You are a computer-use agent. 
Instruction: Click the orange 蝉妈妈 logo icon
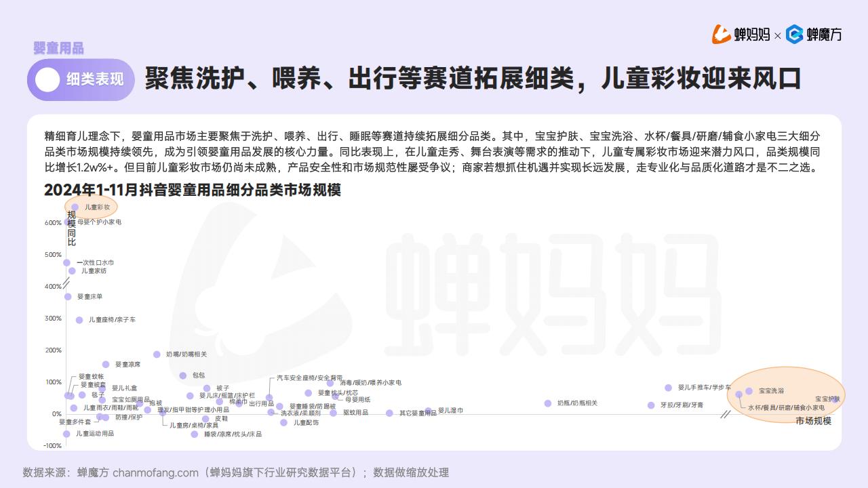pyautogui.click(x=722, y=34)
